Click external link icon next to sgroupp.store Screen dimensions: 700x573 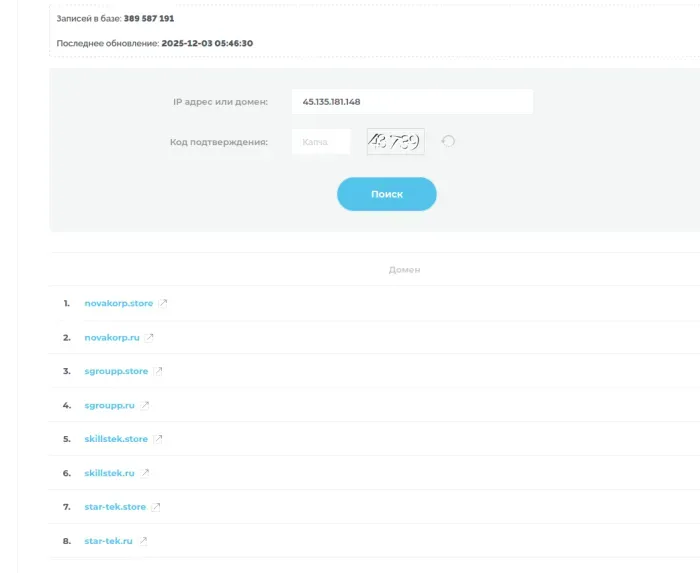(158, 371)
